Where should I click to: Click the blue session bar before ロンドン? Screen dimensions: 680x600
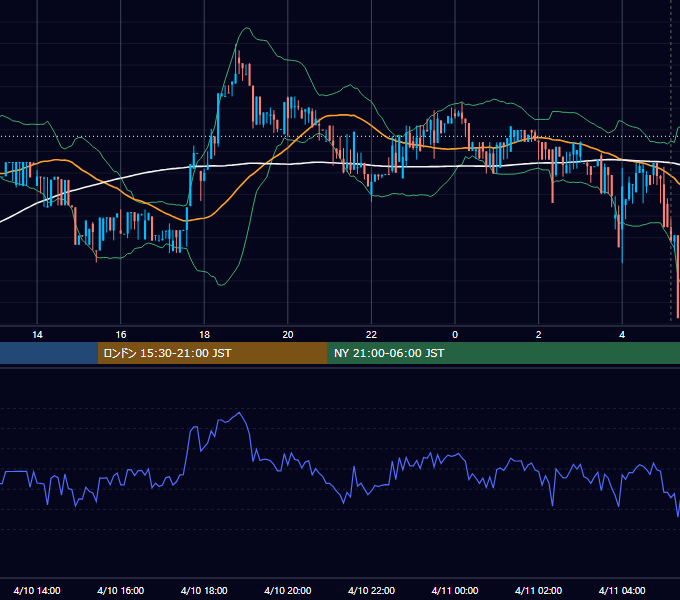click(49, 353)
